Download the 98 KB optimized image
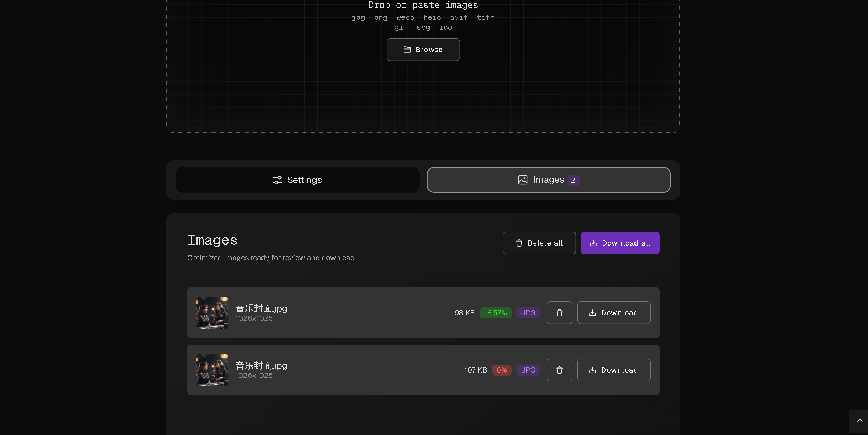Screen dimensions: 868x435 pos(614,313)
